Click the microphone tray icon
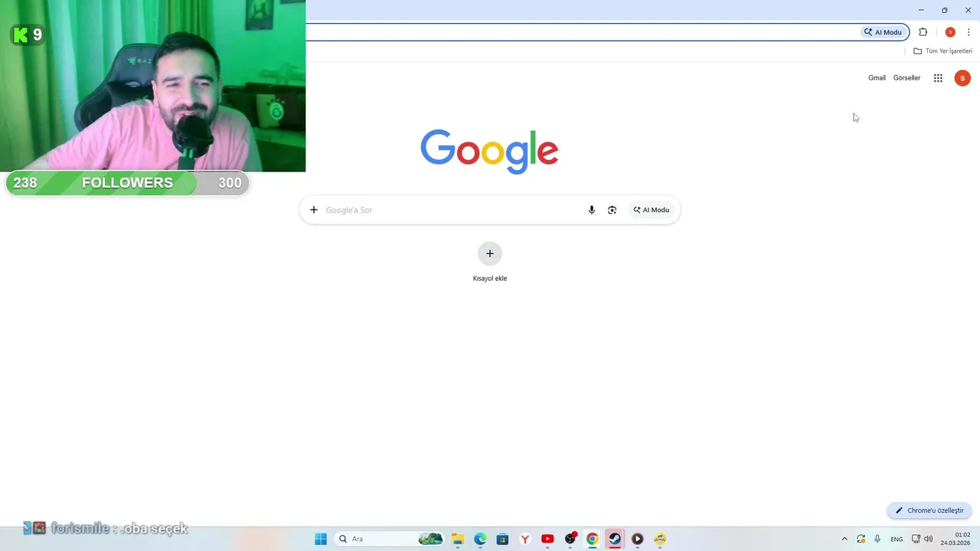The image size is (980, 551). [x=877, y=539]
